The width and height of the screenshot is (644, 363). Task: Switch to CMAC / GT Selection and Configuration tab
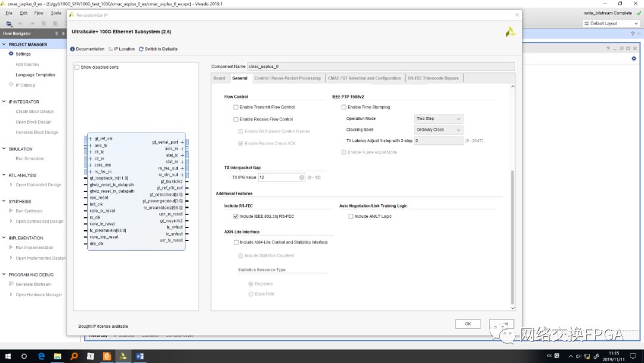click(364, 78)
